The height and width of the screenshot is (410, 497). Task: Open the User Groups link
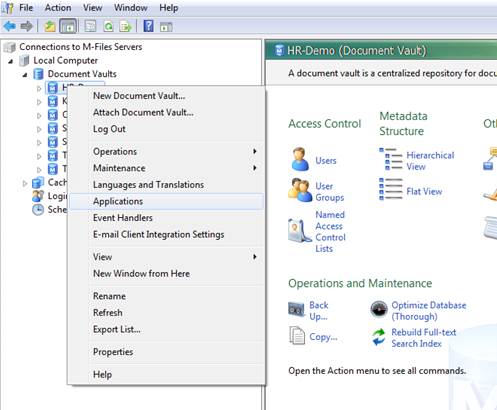point(330,192)
